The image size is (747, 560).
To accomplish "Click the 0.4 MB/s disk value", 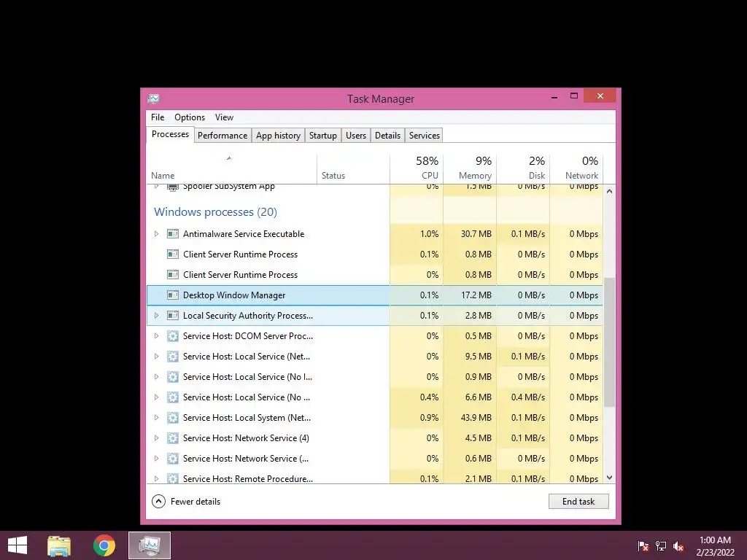I will tap(528, 397).
